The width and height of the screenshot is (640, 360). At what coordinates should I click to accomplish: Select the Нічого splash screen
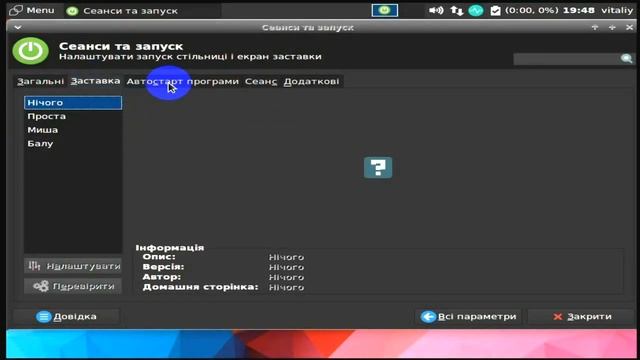[x=73, y=102]
